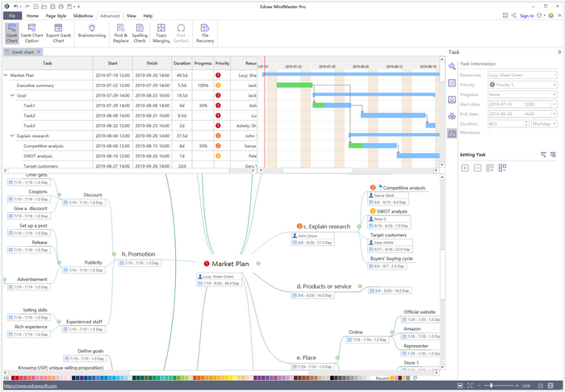Collapse the Market Plan row in Gantt table

click(x=6, y=75)
